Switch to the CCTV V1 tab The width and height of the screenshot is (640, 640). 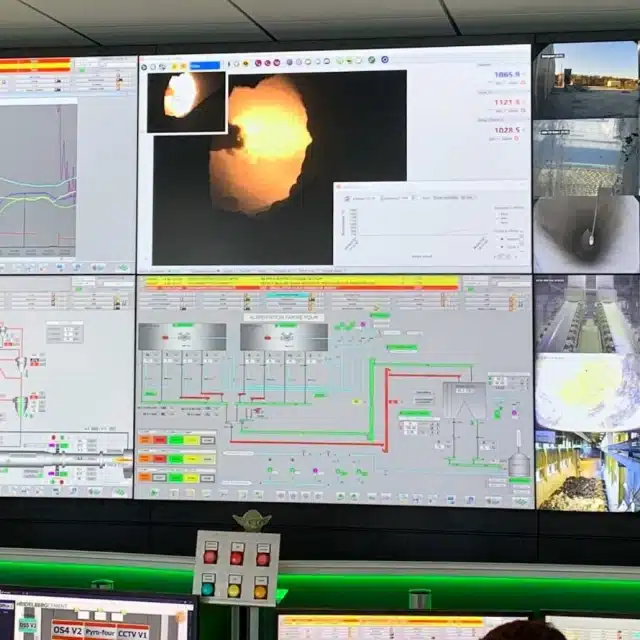133,632
